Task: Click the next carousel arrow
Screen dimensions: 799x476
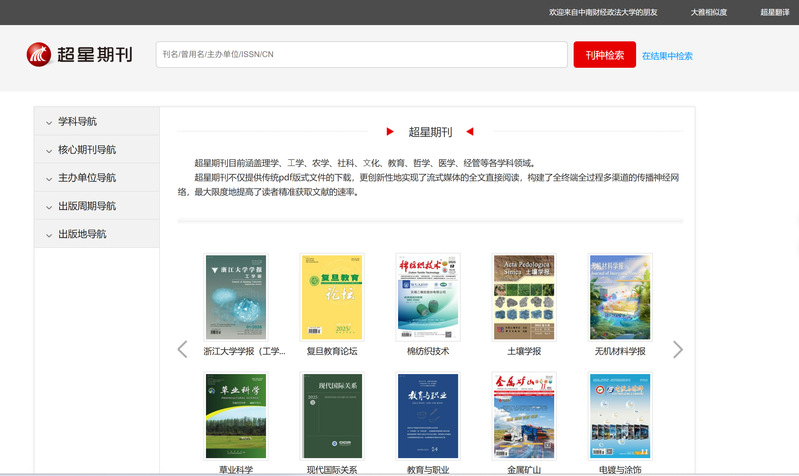Action: (678, 349)
